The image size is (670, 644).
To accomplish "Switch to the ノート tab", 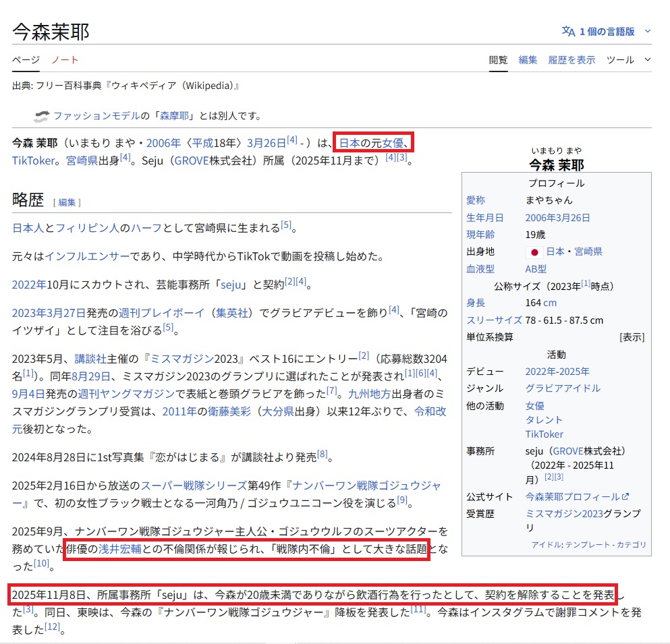I will 65,60.
